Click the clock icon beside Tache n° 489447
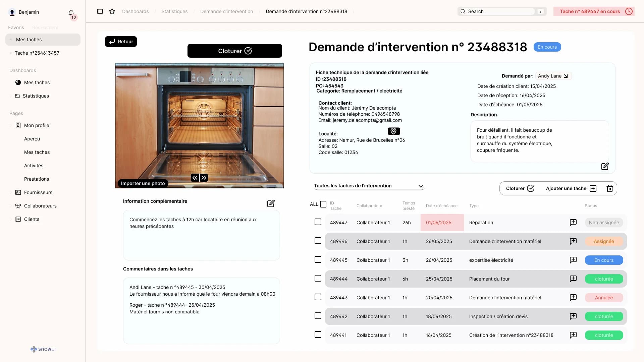The width and height of the screenshot is (644, 362). 629,11
